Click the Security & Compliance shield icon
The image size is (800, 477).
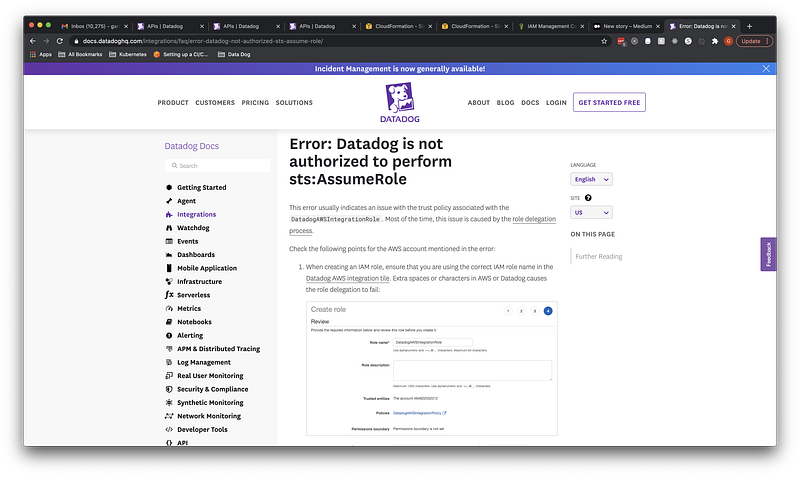[169, 389]
